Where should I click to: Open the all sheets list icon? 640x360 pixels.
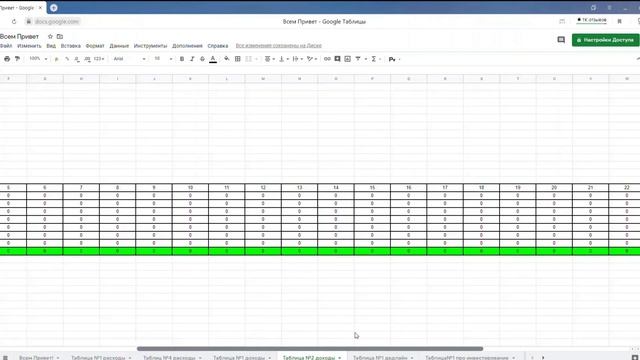coord(5,358)
